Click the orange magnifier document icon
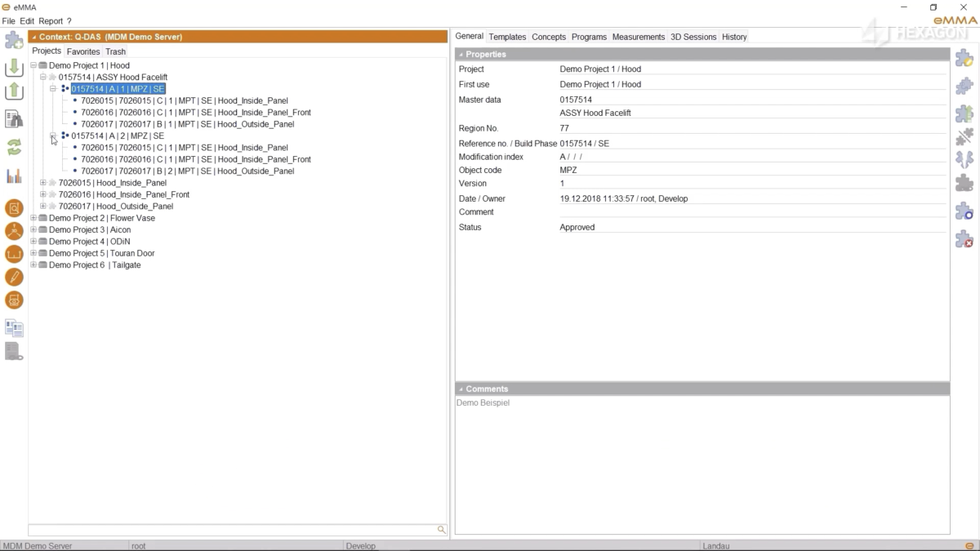980x551 pixels. pyautogui.click(x=14, y=208)
